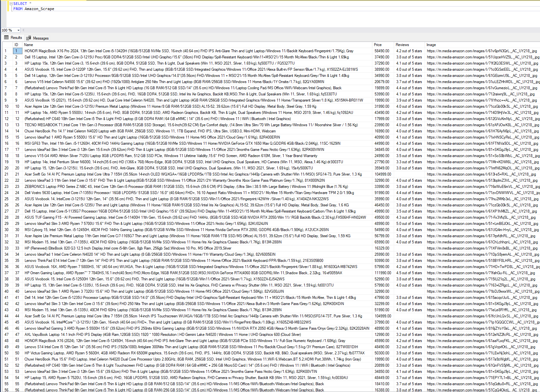The height and width of the screenshot is (392, 540).
Task: Click the review cell in the TECNO MEGABOOK row
Action: [x=409, y=125]
